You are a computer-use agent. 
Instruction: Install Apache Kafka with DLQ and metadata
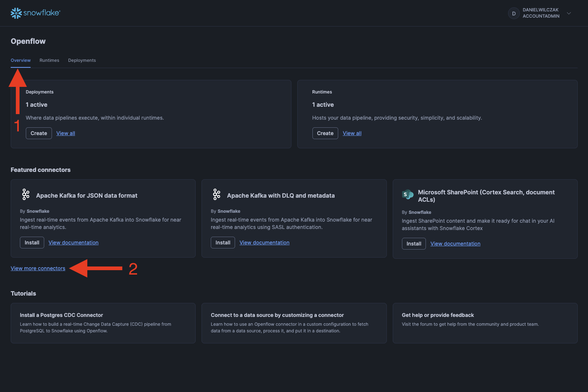click(223, 243)
